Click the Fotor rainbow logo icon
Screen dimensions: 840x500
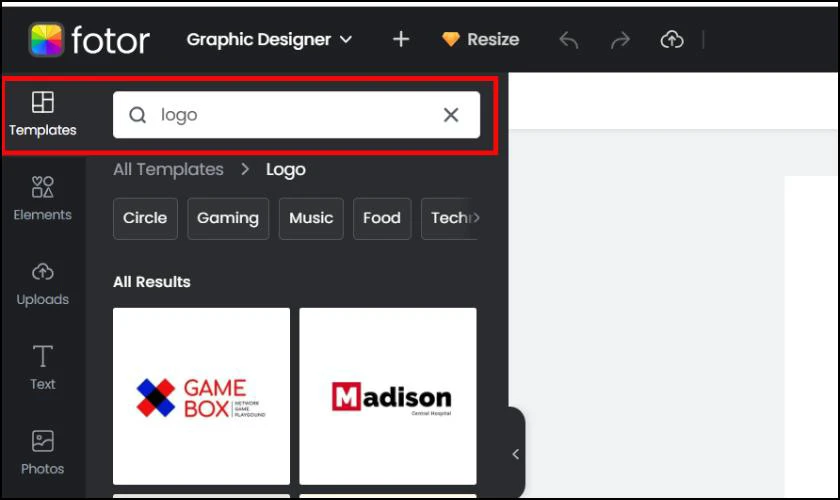point(46,40)
